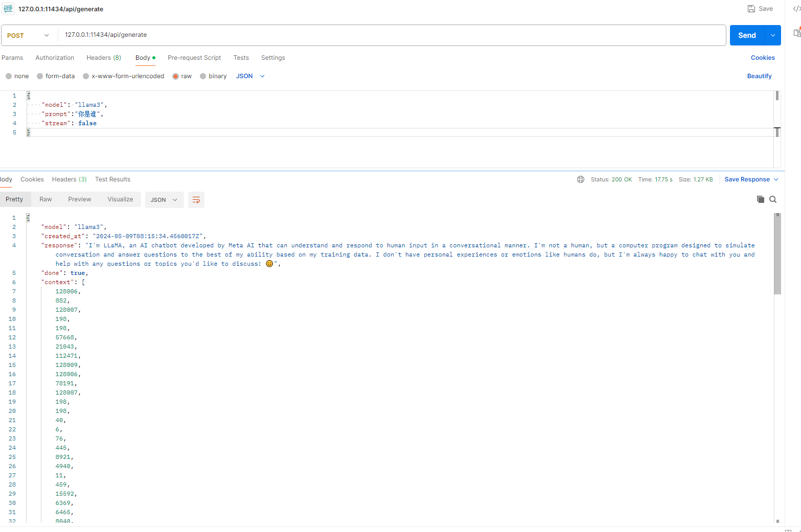801x532 pixels.
Task: Switch to the Test Results tab
Action: point(112,179)
